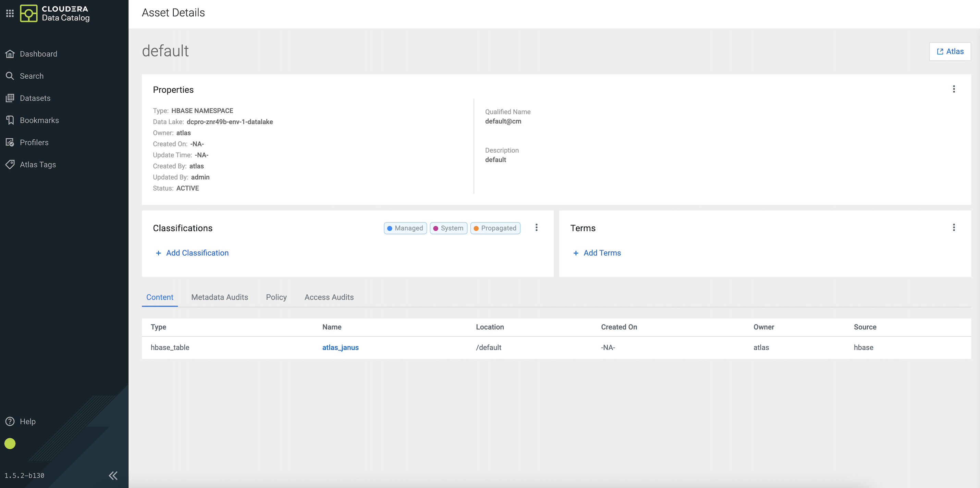Screen dimensions: 980x488
Task: Open Terms panel three-dot menu
Action: click(953, 227)
